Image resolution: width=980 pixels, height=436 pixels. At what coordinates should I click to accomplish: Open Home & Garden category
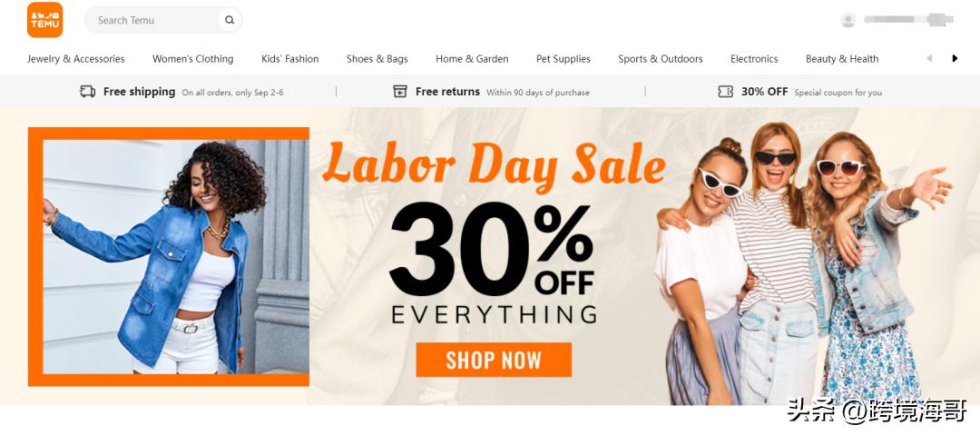point(472,59)
